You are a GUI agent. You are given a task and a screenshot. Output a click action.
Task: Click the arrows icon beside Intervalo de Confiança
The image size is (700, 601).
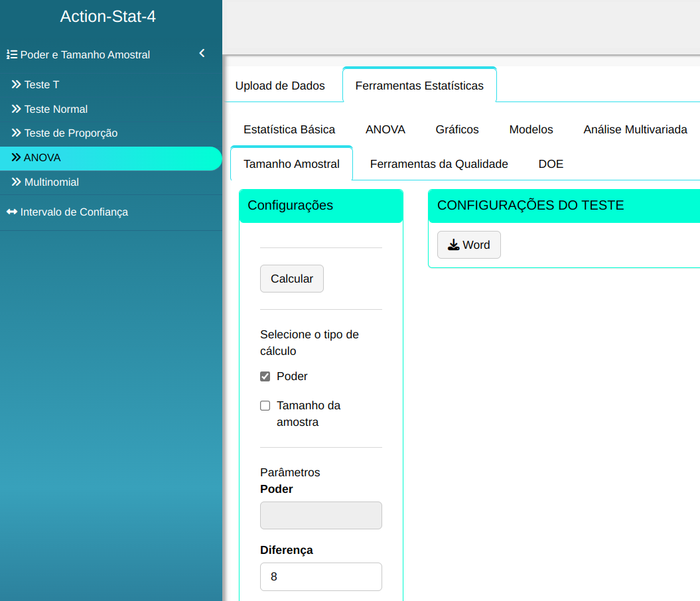pos(12,212)
